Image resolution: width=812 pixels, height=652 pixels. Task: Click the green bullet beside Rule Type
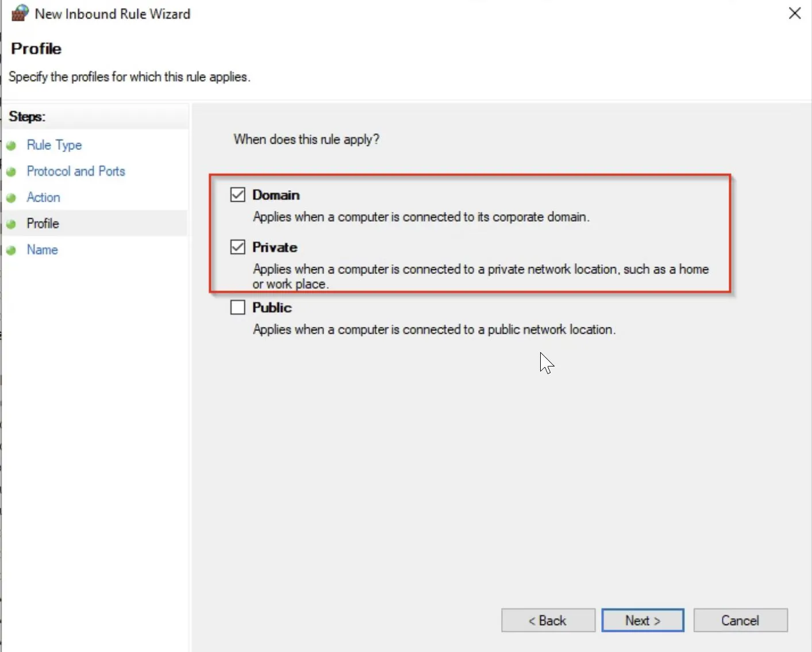11,145
